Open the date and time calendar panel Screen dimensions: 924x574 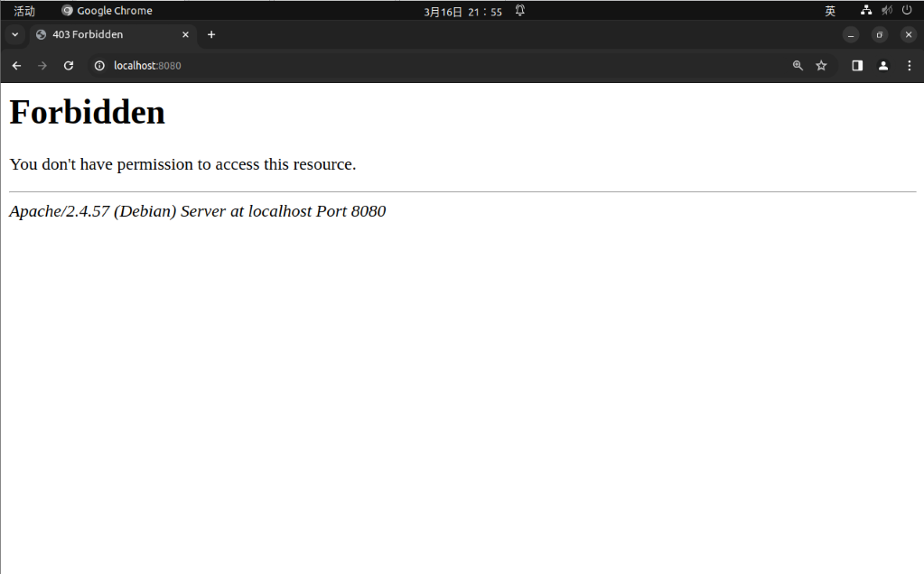462,12
